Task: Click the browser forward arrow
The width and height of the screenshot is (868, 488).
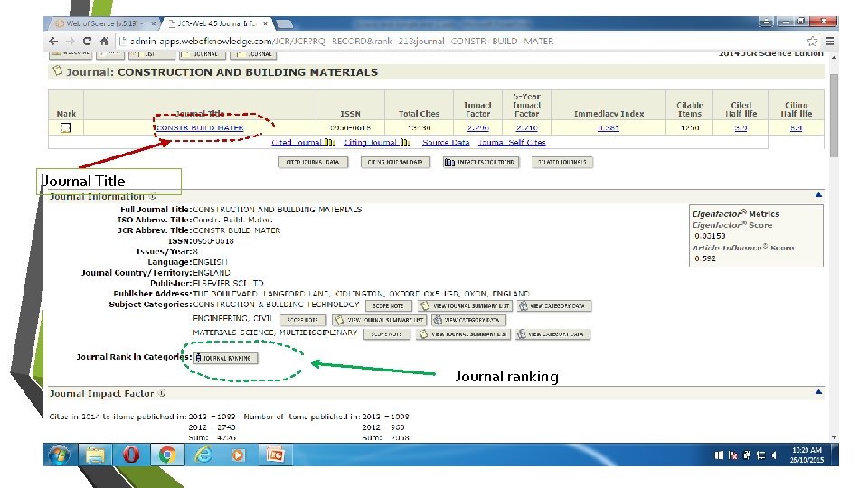Action: click(71, 41)
